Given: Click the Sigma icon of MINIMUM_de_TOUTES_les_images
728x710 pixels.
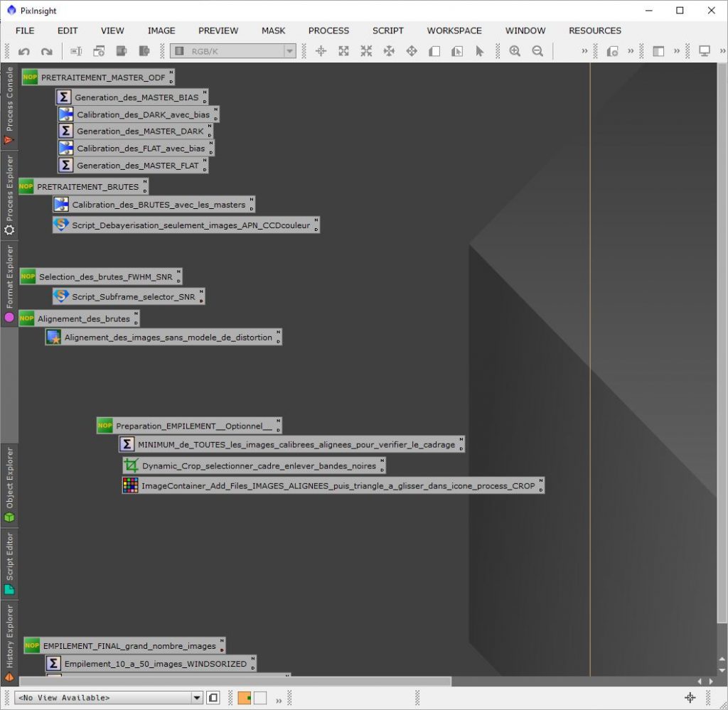Looking at the screenshot, I should point(127,444).
